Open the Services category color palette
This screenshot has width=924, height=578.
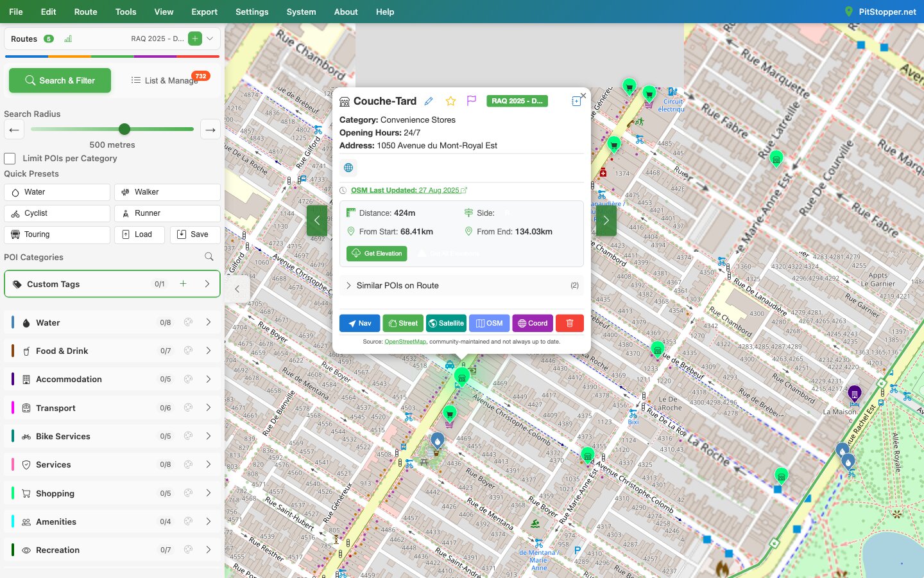188,464
